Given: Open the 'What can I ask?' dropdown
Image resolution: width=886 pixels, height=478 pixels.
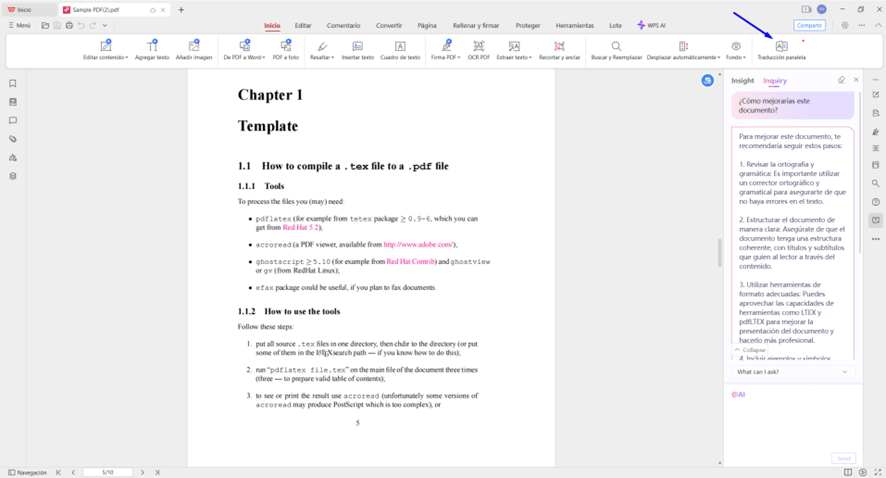Looking at the screenshot, I should (x=793, y=372).
